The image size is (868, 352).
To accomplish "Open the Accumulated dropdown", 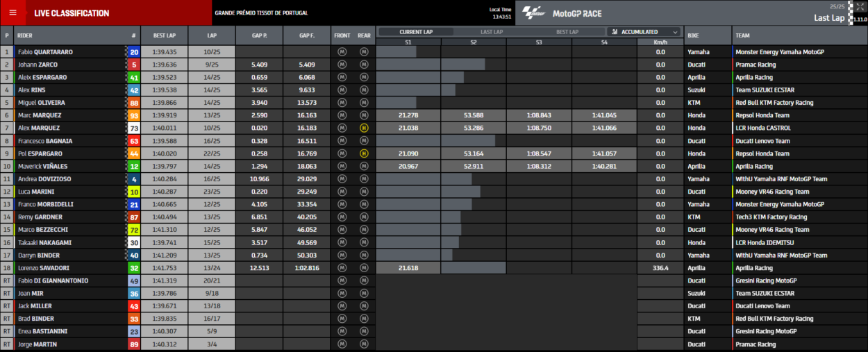I will tap(644, 32).
